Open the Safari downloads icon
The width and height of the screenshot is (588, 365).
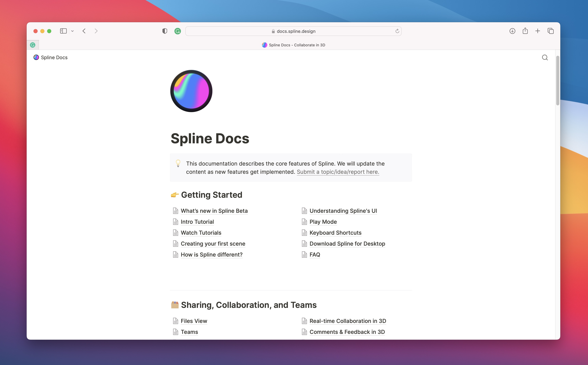[512, 31]
